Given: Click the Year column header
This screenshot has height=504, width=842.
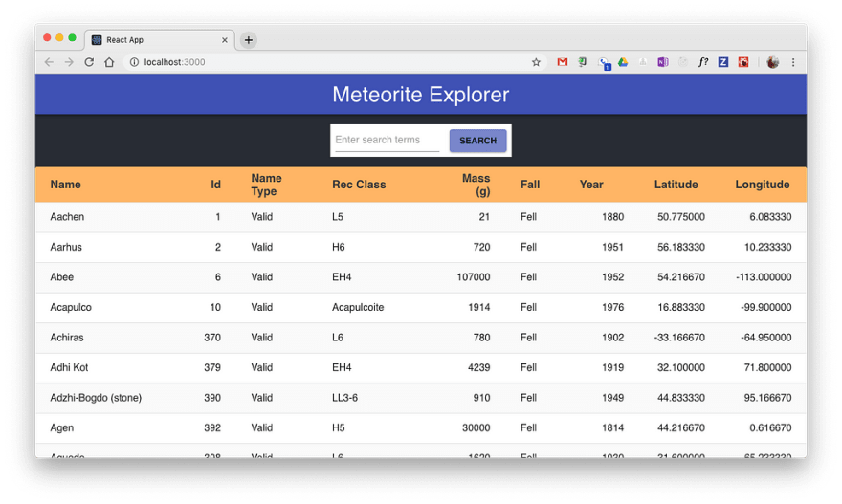Looking at the screenshot, I should click(591, 185).
